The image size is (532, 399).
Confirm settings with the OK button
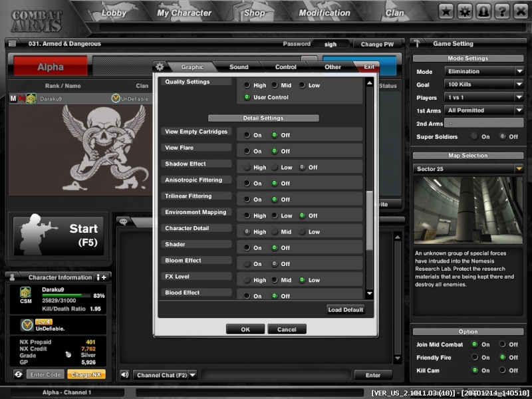(245, 329)
